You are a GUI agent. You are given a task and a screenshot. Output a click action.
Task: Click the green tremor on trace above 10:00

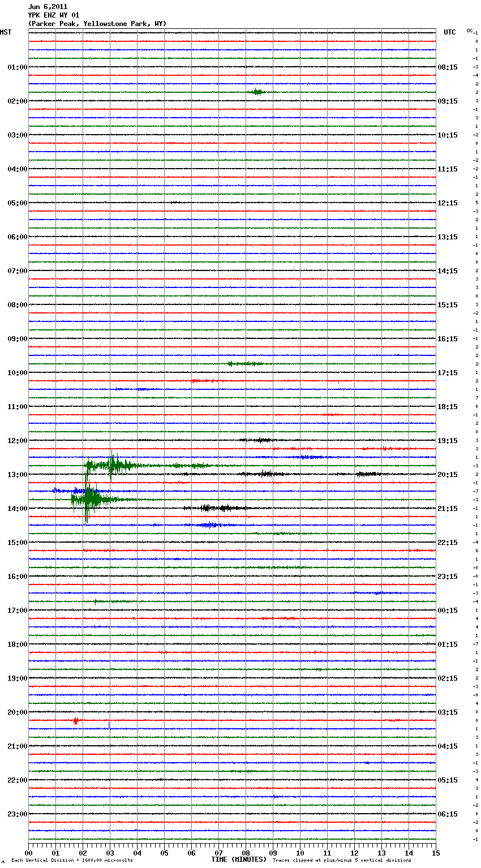pos(245,364)
